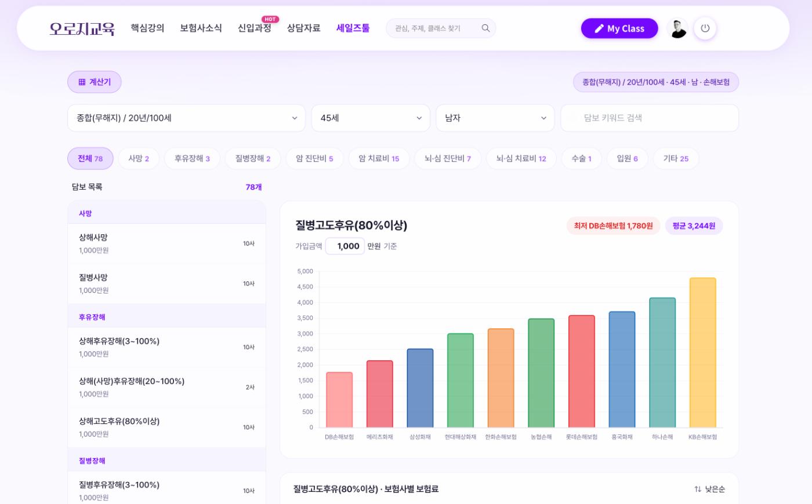Viewport: 812px width, 504px height.
Task: Open 신입과정 with the HOT badge
Action: click(255, 28)
